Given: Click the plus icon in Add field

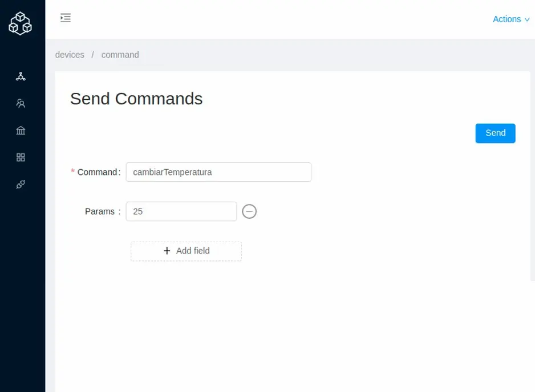Looking at the screenshot, I should coord(167,251).
